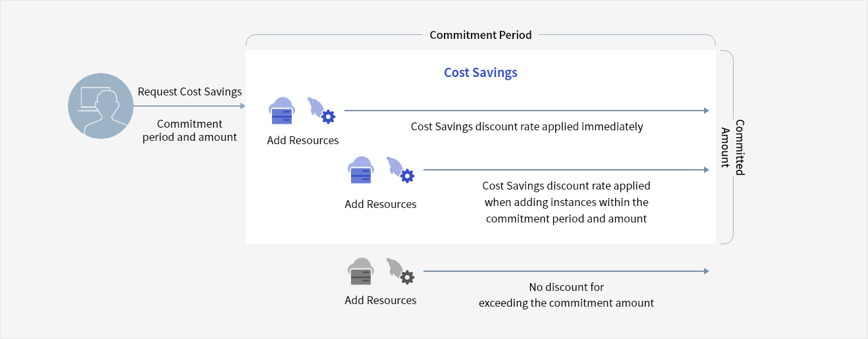Click the "Request Cost Savings" text
Screen dimensions: 868x339
(190, 91)
